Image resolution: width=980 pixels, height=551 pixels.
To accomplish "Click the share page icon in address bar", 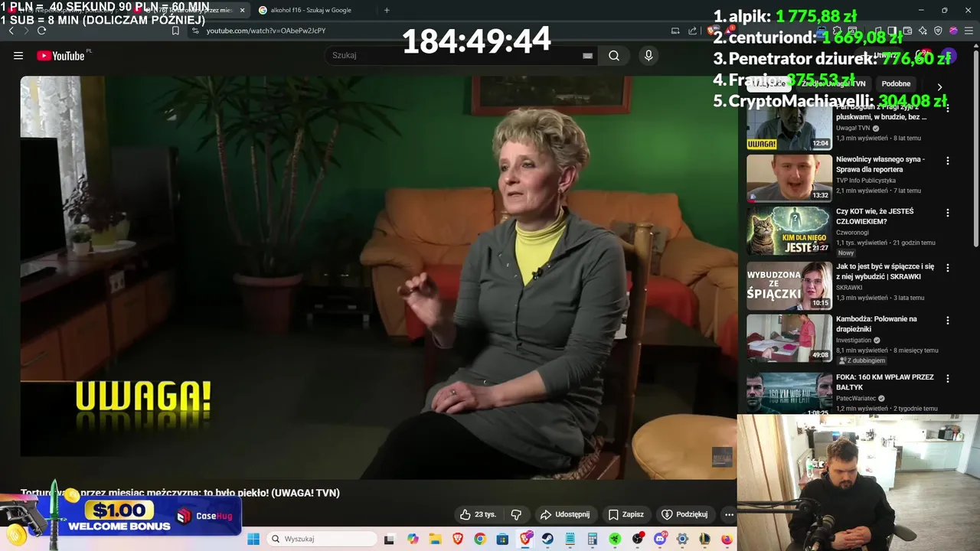I will click(x=692, y=31).
